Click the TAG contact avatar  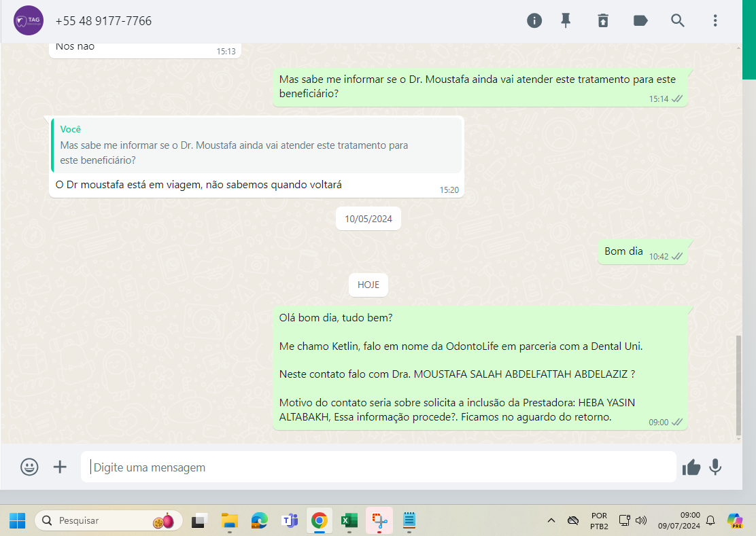click(x=29, y=20)
